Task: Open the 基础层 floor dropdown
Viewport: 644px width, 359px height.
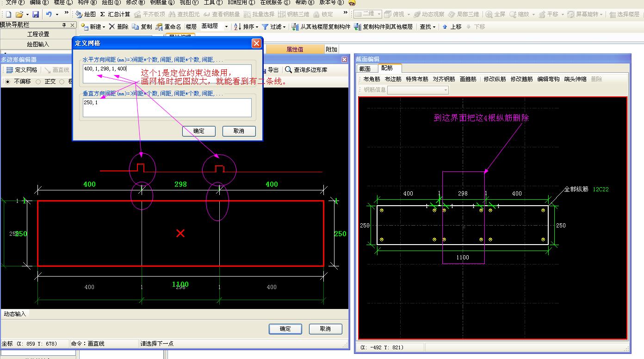Action: [x=226, y=27]
